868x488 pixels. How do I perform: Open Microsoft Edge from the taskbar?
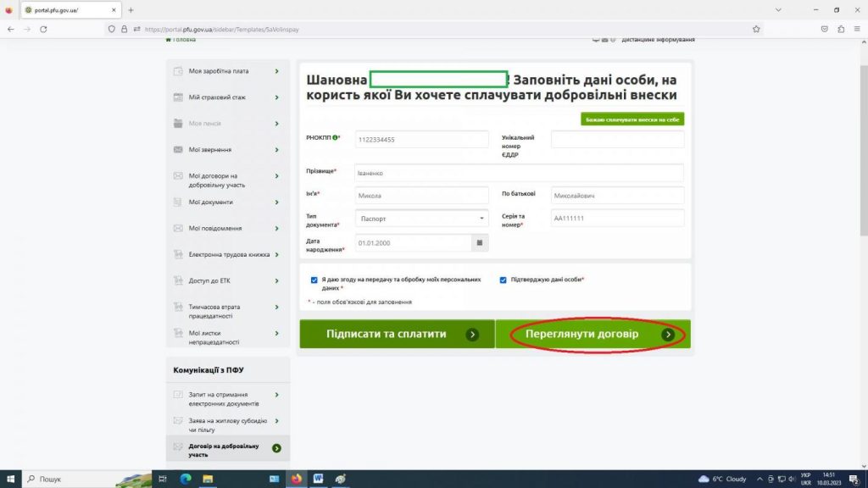(186, 479)
